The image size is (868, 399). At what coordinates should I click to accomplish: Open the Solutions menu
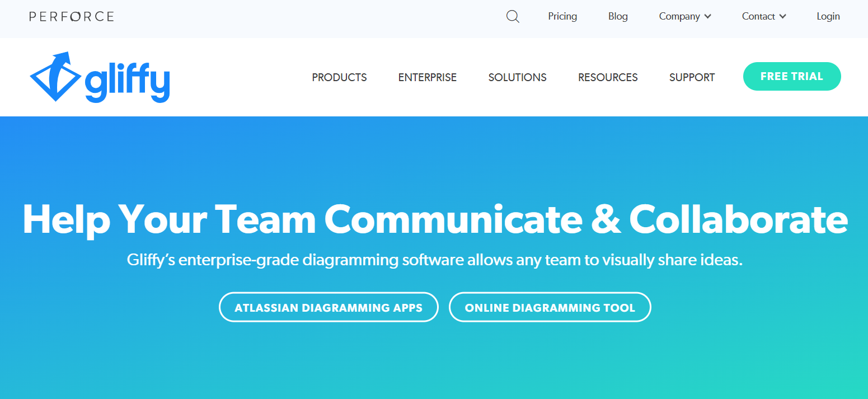(x=518, y=77)
